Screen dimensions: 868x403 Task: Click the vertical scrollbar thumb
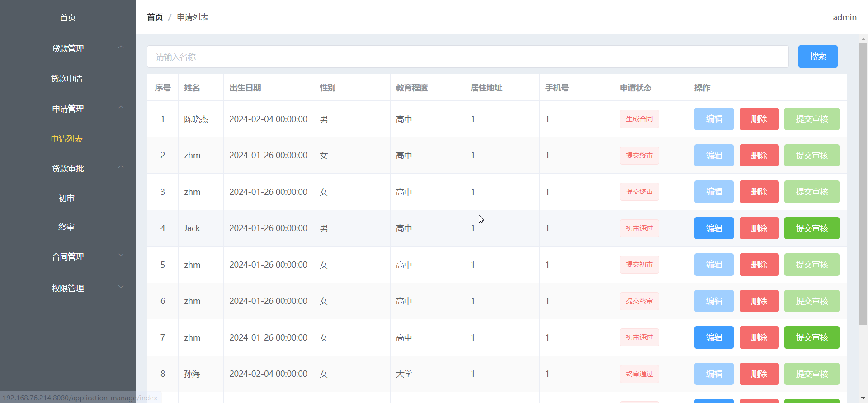863,184
